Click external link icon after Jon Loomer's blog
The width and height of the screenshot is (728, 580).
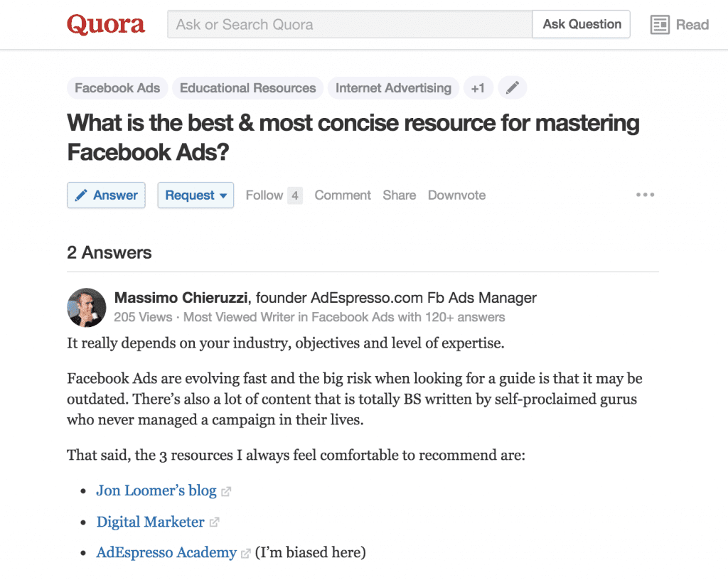pyautogui.click(x=226, y=492)
